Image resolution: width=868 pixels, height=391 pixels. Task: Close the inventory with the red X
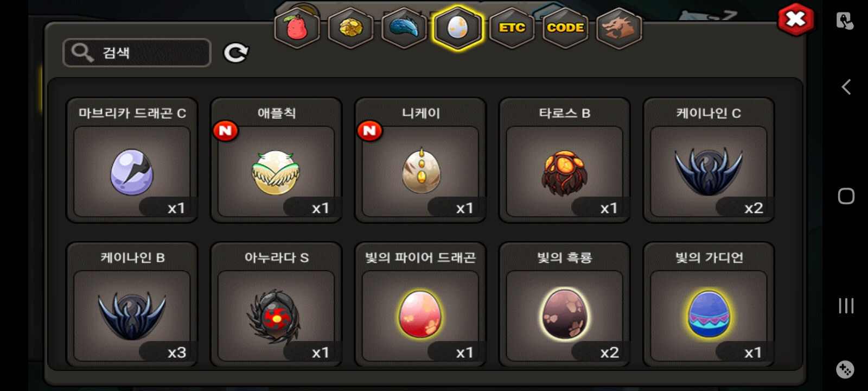point(796,20)
